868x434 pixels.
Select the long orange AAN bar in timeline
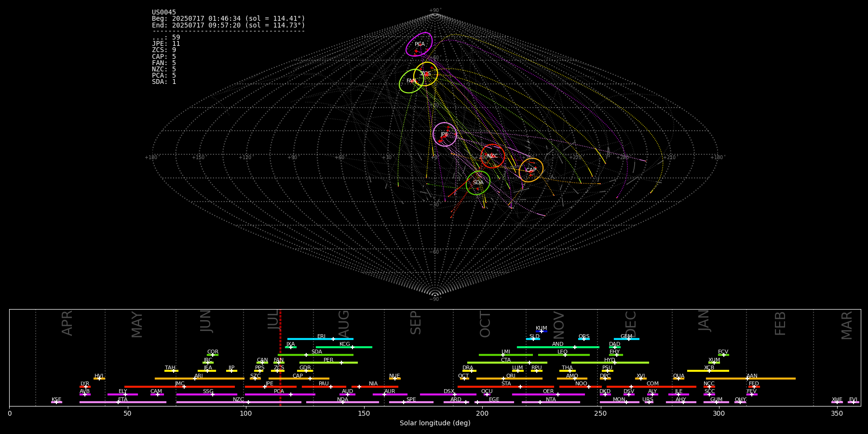point(751,379)
